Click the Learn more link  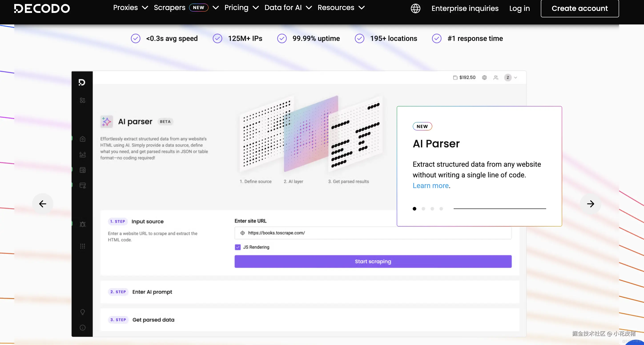431,186
